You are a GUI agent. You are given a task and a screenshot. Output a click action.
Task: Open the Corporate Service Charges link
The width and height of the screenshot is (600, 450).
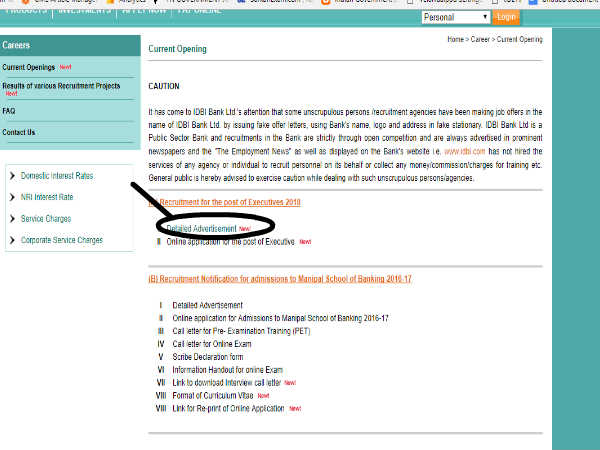pyautogui.click(x=62, y=240)
